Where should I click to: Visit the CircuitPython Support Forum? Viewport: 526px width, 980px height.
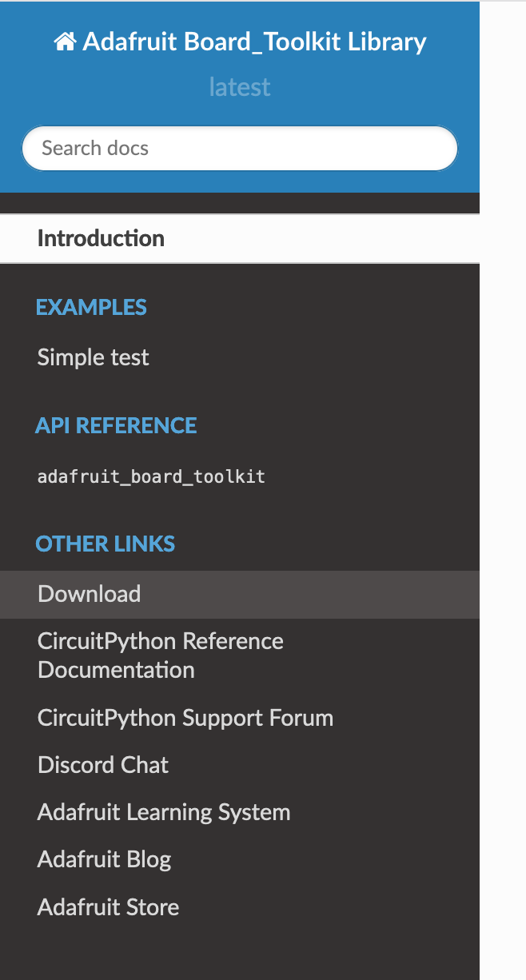185,717
